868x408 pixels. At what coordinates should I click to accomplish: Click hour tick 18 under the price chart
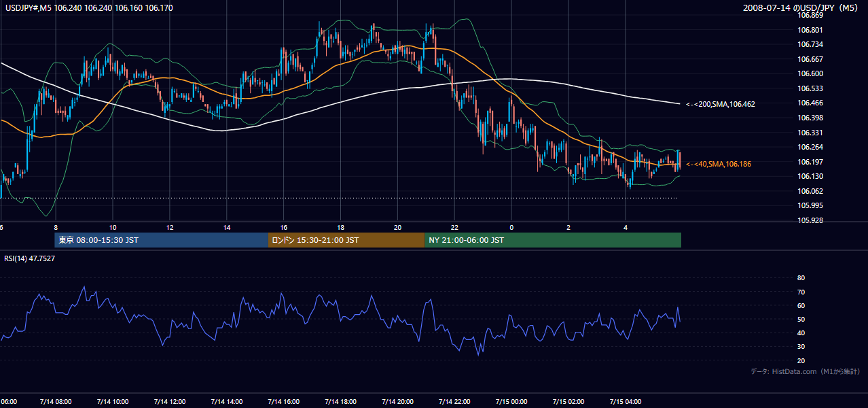341,228
